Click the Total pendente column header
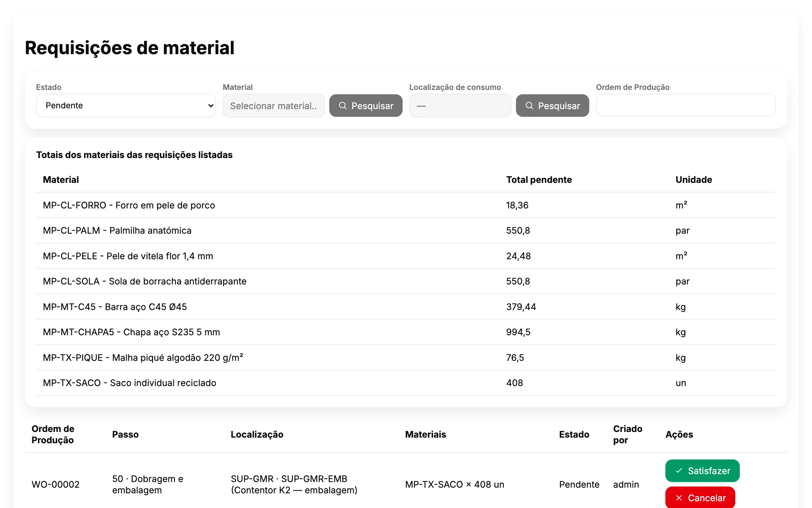The width and height of the screenshot is (812, 508). pyautogui.click(x=539, y=179)
